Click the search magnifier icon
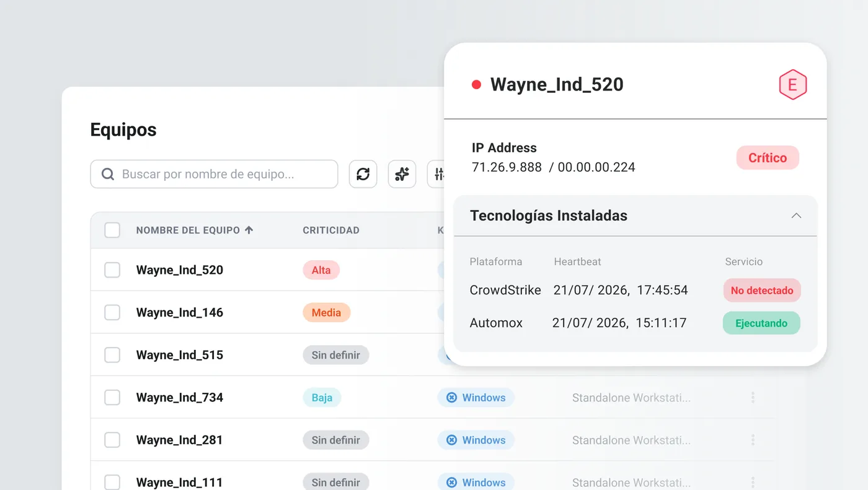This screenshot has width=868, height=490. point(107,174)
